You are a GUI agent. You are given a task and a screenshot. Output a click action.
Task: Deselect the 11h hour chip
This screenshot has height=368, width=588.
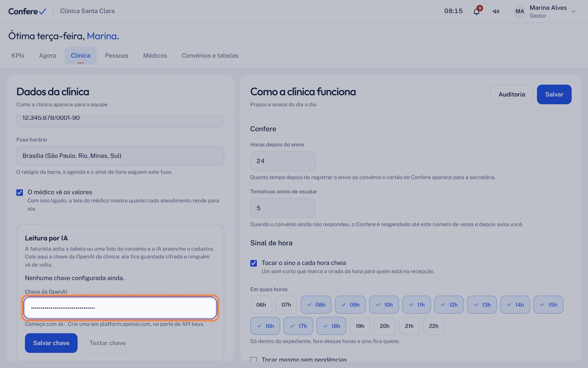coord(417,305)
